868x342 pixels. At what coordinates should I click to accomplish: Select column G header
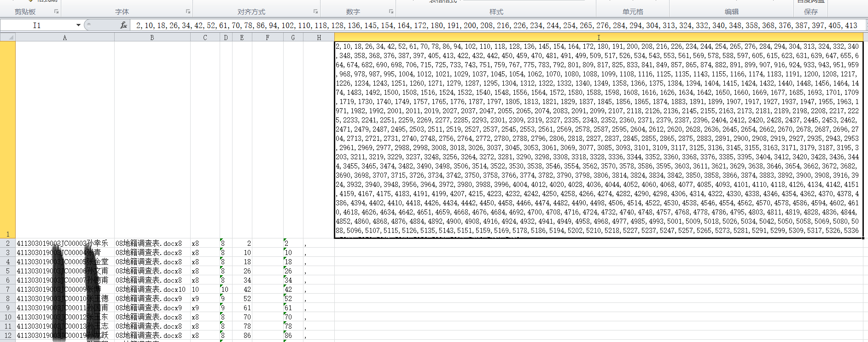[x=293, y=37]
